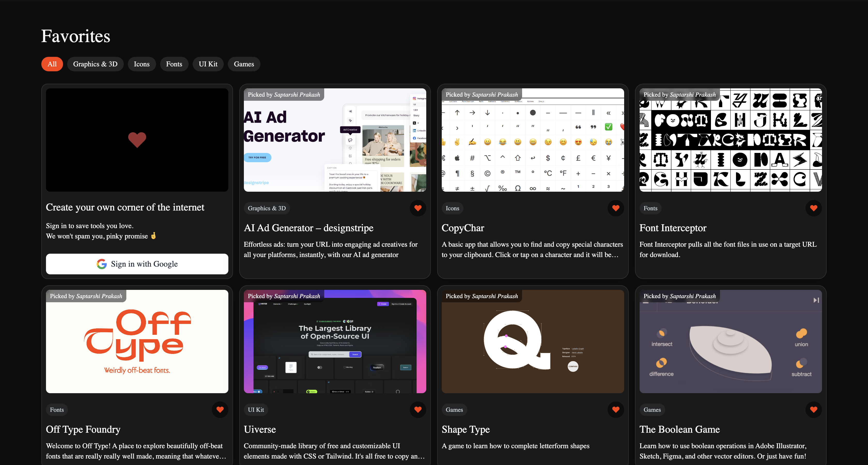Image resolution: width=868 pixels, height=465 pixels.
Task: Open the Shape Type letter Q thumbnail
Action: pos(533,342)
